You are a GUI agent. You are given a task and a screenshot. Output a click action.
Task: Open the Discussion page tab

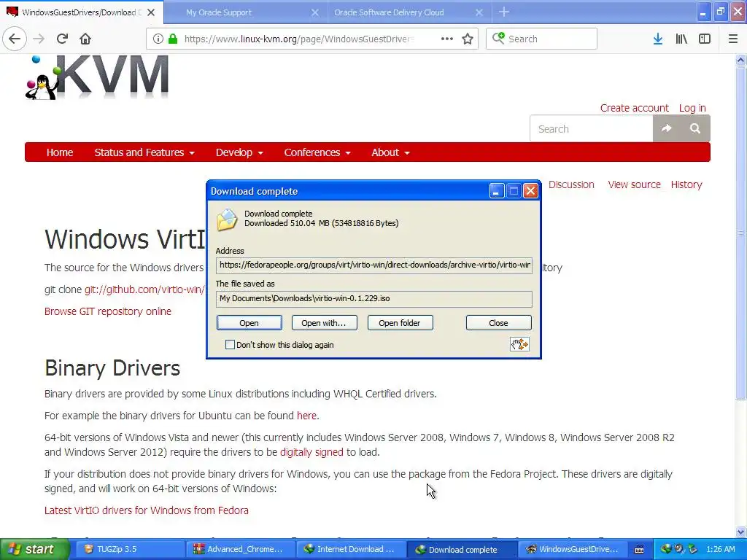(x=571, y=184)
